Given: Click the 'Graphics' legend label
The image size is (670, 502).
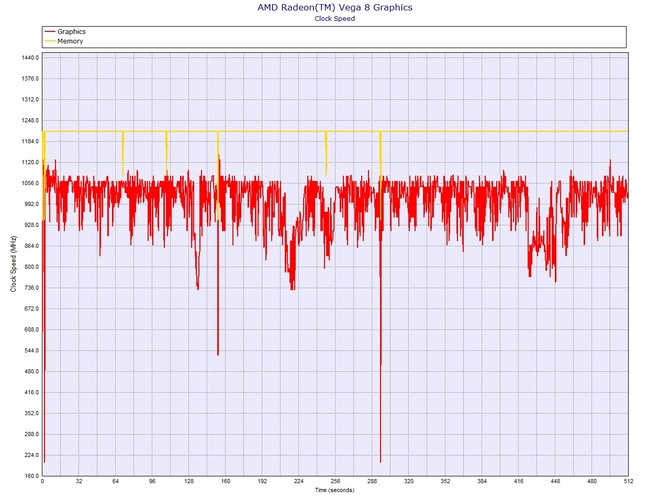Looking at the screenshot, I should 71,32.
